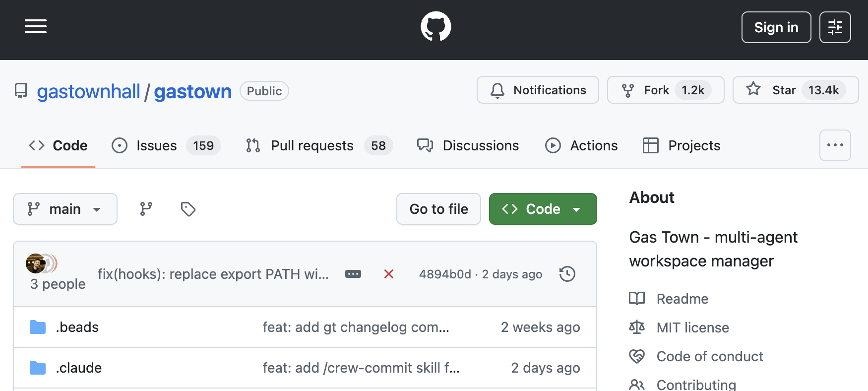Viewport: 868px width, 391px height.
Task: View tags via the tag icon
Action: 188,209
